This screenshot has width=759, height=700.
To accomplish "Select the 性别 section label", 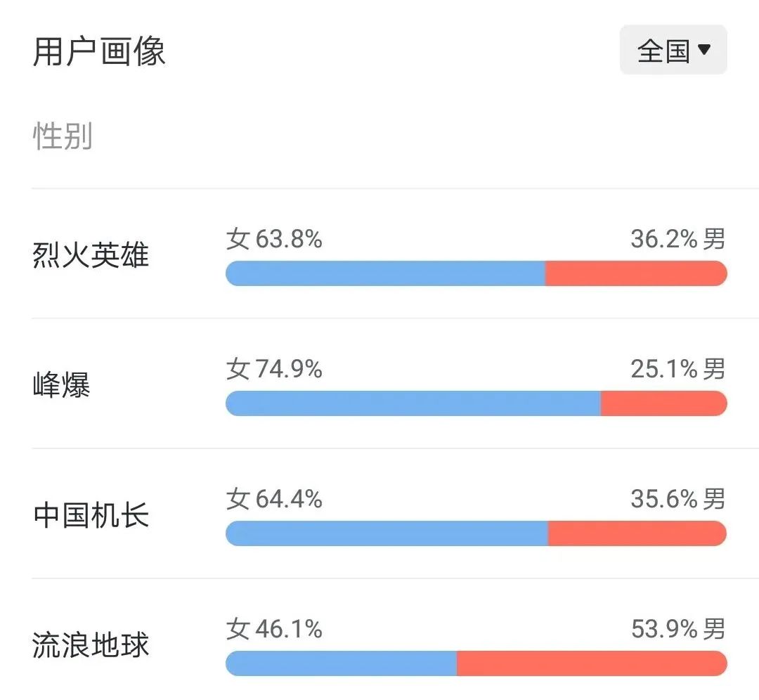I will pos(63,136).
